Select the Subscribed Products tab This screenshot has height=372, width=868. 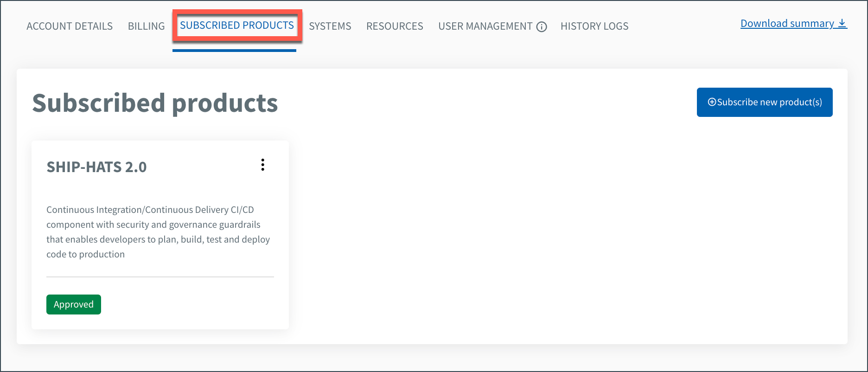pos(237,26)
